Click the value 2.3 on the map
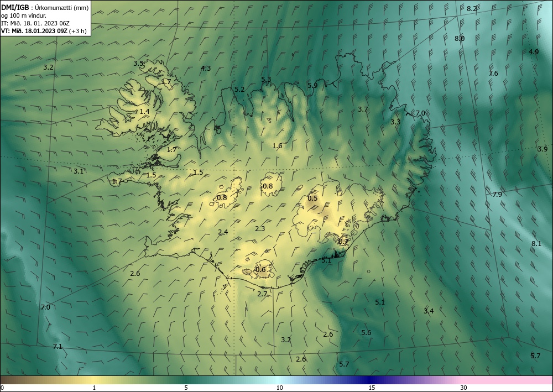The width and height of the screenshot is (553, 392). point(260,229)
